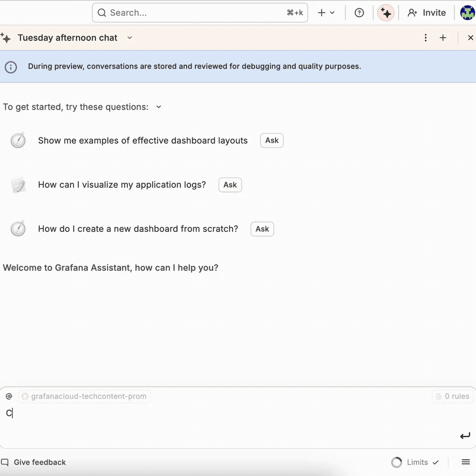Click Give feedback link
This screenshot has height=476, width=476.
(33, 462)
